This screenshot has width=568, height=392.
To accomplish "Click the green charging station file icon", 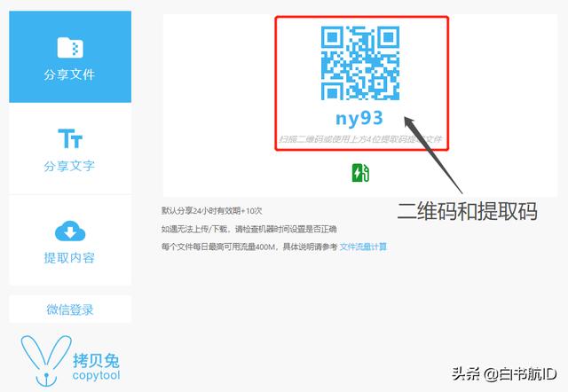I will (x=361, y=173).
